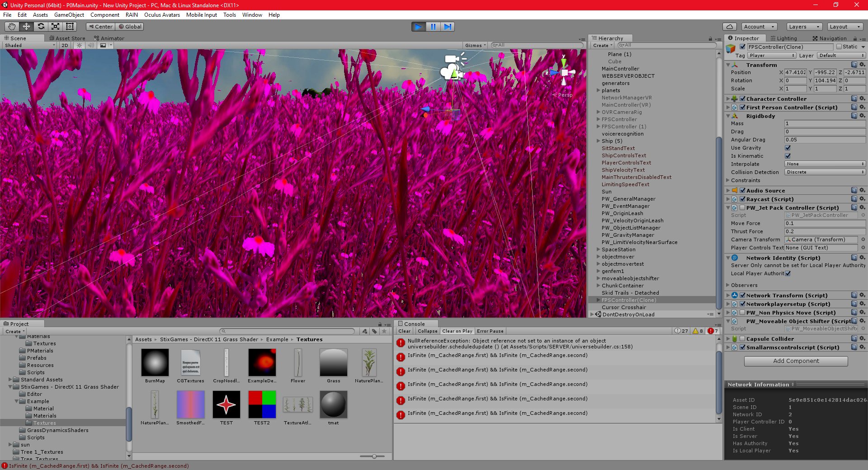This screenshot has width=868, height=470.
Task: Open the Collision Detection dropdown
Action: [x=825, y=172]
